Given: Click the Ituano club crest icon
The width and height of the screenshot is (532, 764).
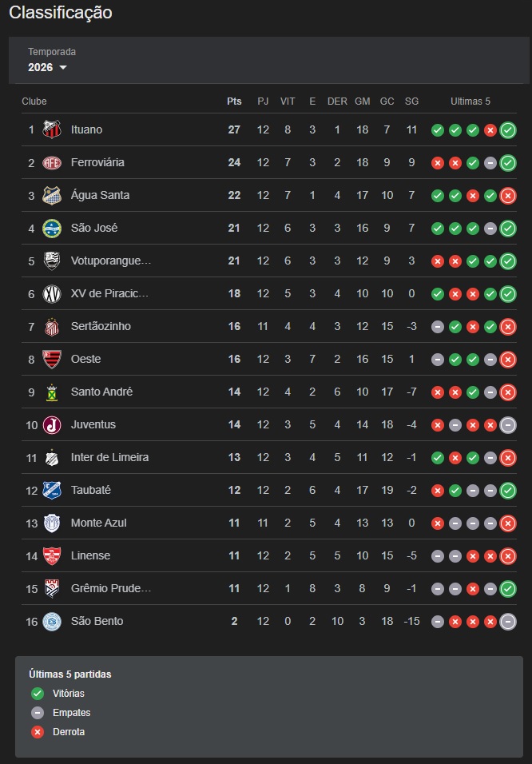Looking at the screenshot, I should [52, 129].
